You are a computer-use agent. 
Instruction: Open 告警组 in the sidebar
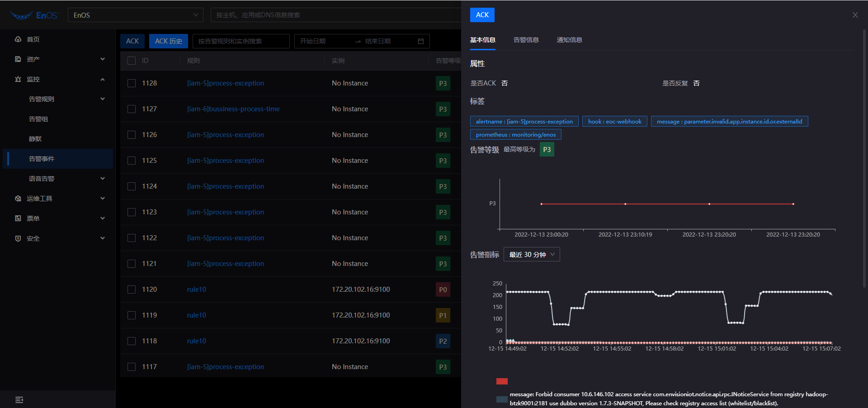(x=38, y=119)
